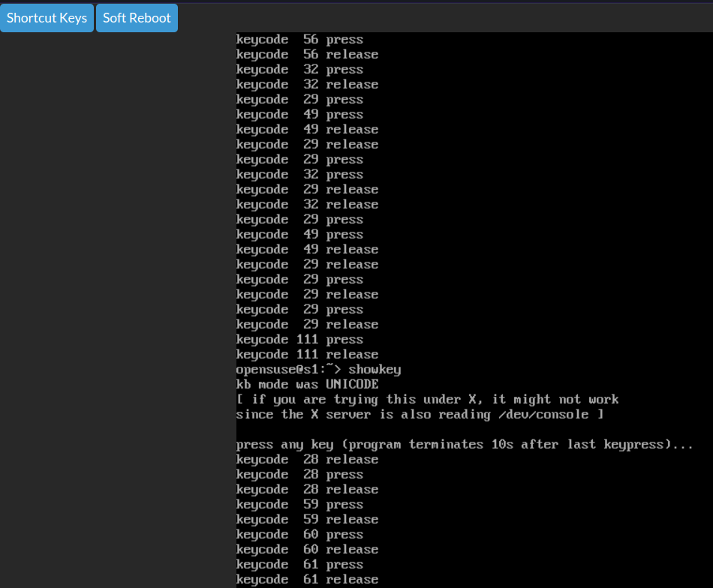This screenshot has height=588, width=713.
Task: Click the Soft Reboot button
Action: (137, 17)
